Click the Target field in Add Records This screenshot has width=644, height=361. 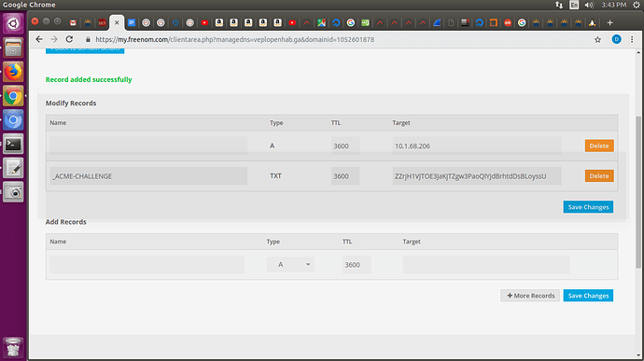pos(486,265)
